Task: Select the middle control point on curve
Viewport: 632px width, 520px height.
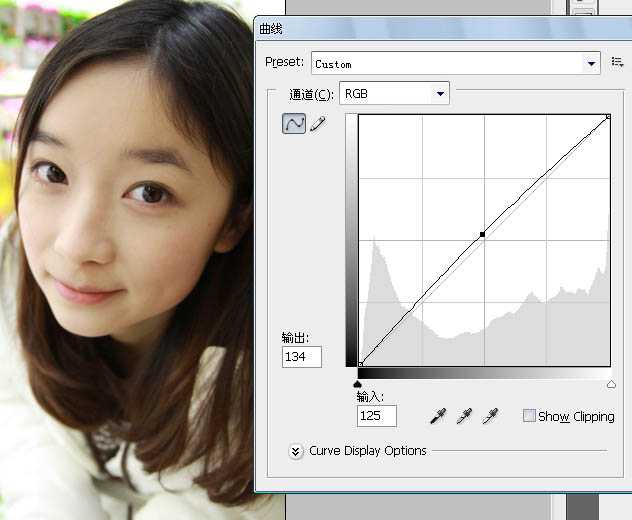Action: click(x=482, y=234)
